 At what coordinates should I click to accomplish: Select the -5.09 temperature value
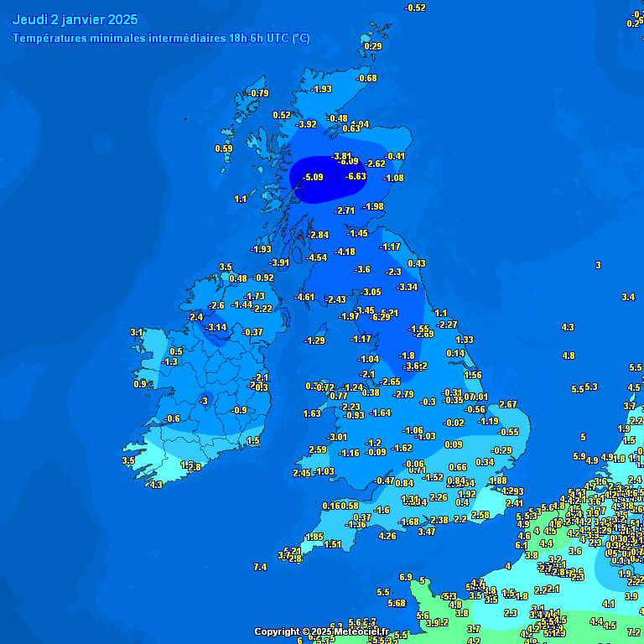tap(313, 177)
